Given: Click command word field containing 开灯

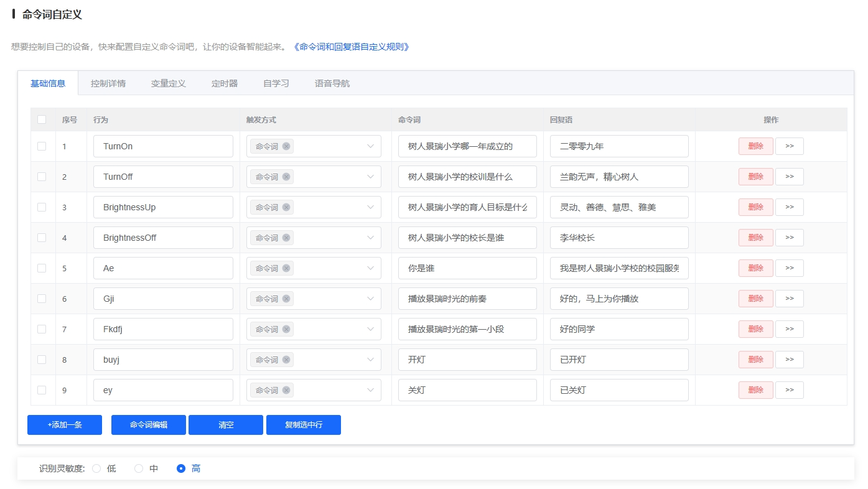Looking at the screenshot, I should tap(467, 360).
